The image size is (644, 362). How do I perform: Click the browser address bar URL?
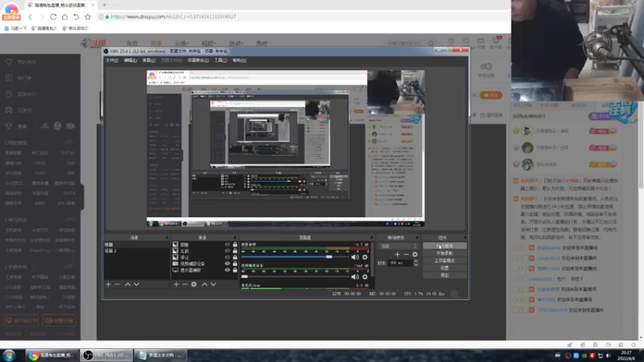tap(173, 17)
